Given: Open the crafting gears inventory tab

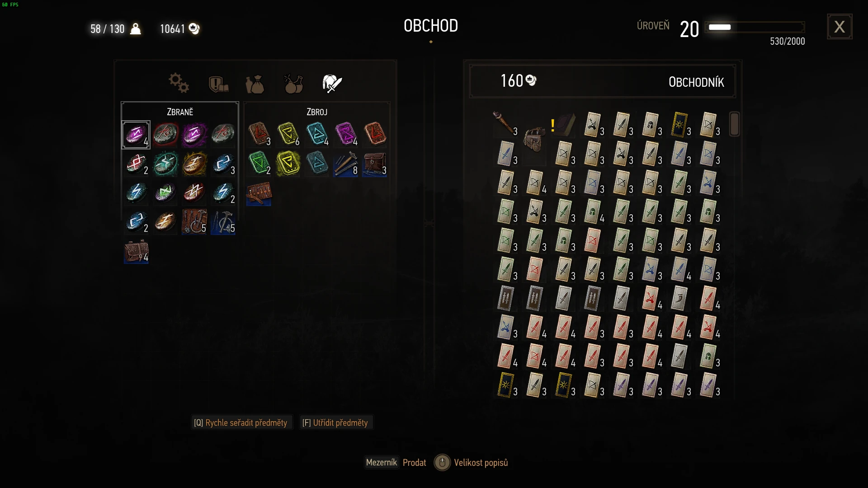Looking at the screenshot, I should point(179,83).
